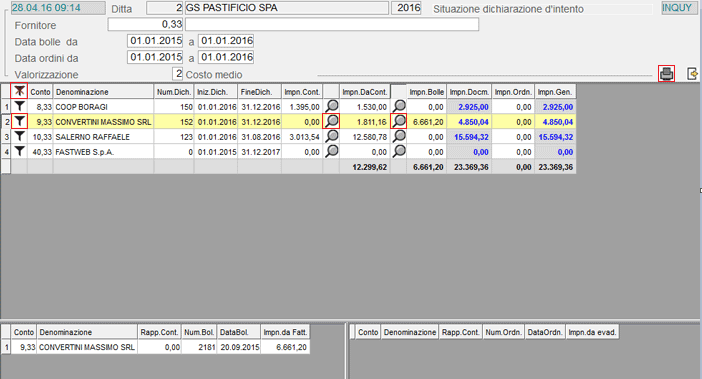This screenshot has width=702, height=379.
Task: Click row number 3 header in main grid
Action: point(6,137)
